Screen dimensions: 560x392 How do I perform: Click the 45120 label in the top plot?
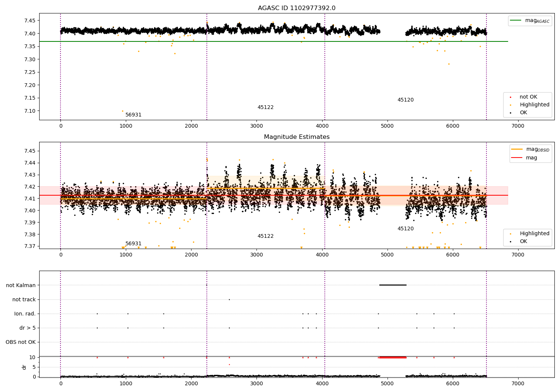click(x=405, y=100)
